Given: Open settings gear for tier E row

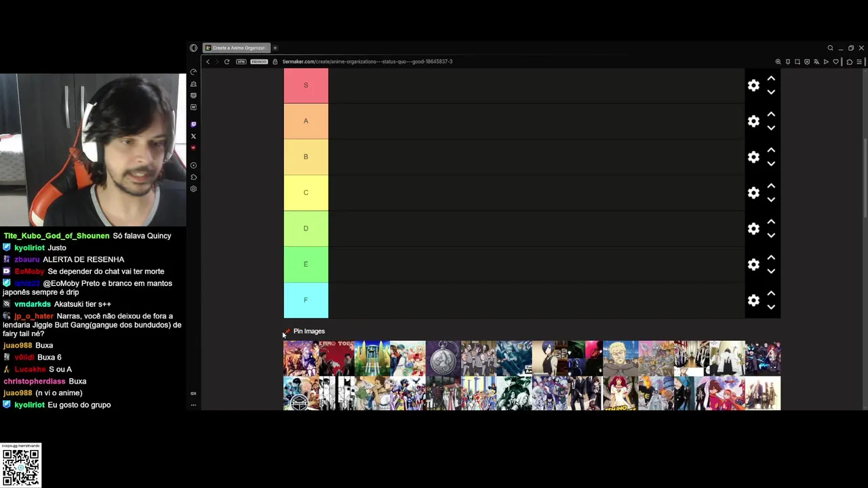Looking at the screenshot, I should tap(753, 264).
